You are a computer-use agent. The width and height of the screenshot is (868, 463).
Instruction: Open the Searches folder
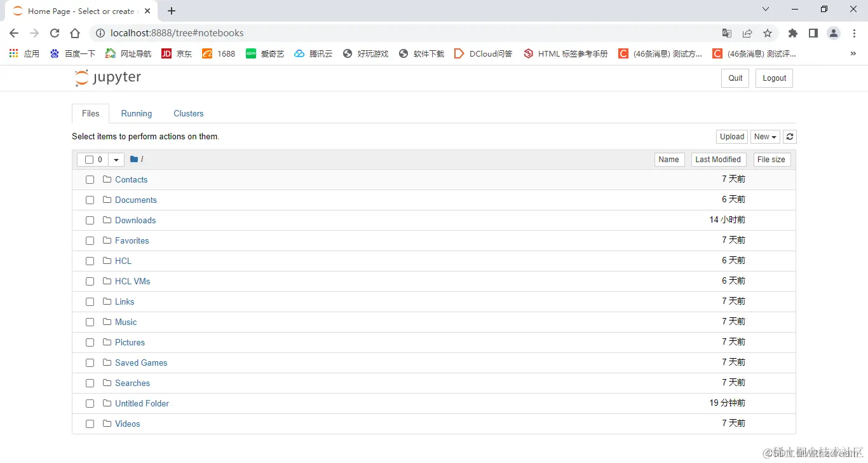click(x=132, y=384)
